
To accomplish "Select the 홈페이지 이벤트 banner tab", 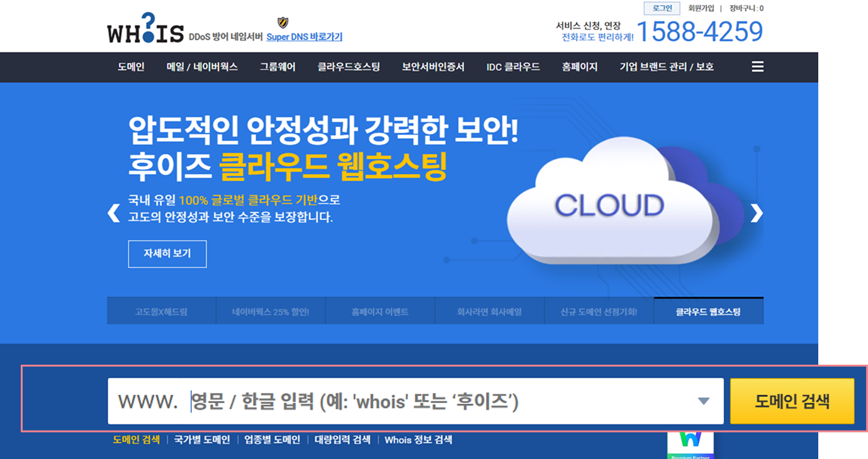I will click(x=380, y=311).
